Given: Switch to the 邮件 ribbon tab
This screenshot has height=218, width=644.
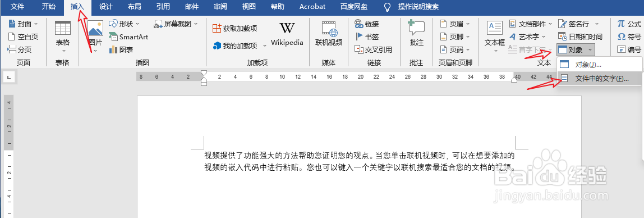Looking at the screenshot, I should (192, 7).
